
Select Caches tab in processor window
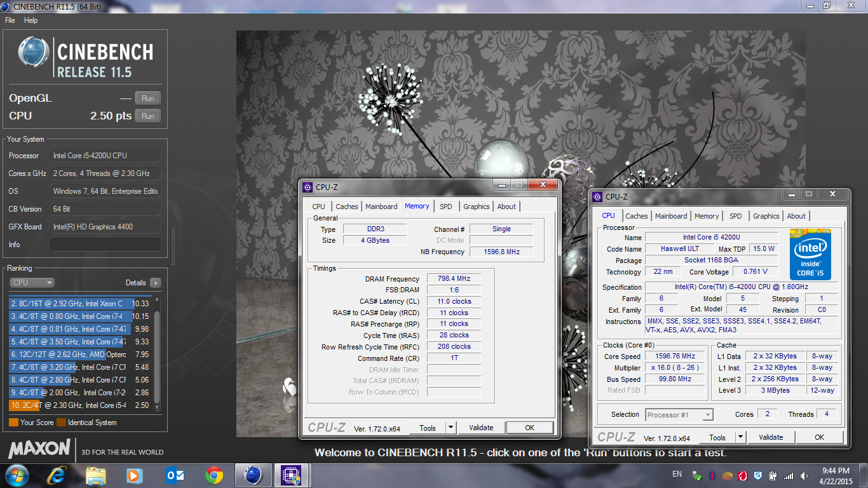pos(637,216)
